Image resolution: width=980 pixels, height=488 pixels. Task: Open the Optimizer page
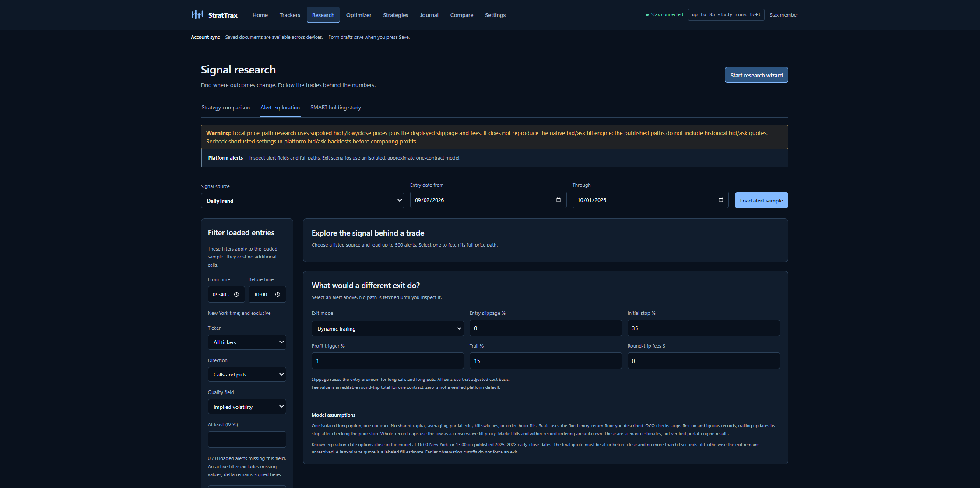tap(358, 15)
